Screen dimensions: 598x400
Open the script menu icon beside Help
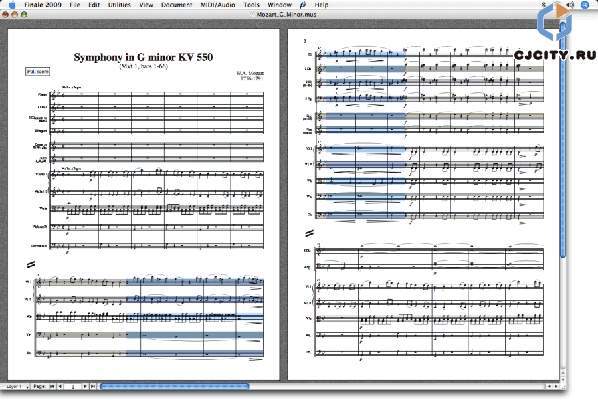303,5
